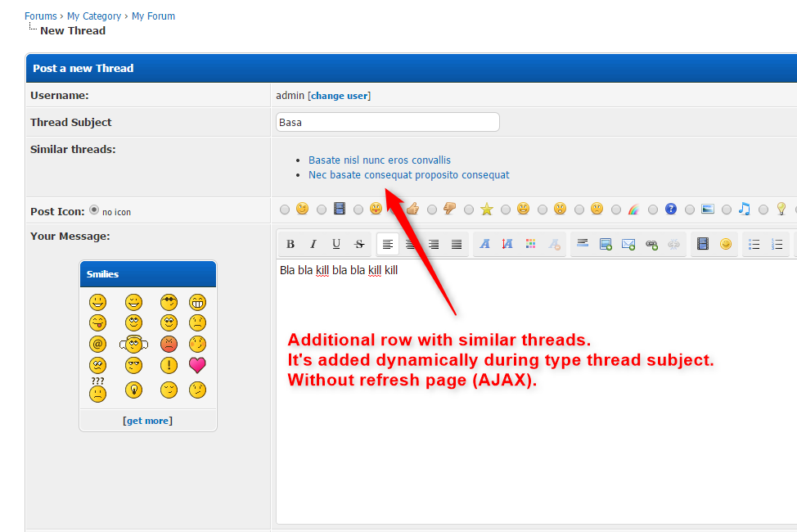Open 'Basate nisl nunc eros convallis' thread
The height and width of the screenshot is (532, 797).
point(379,160)
